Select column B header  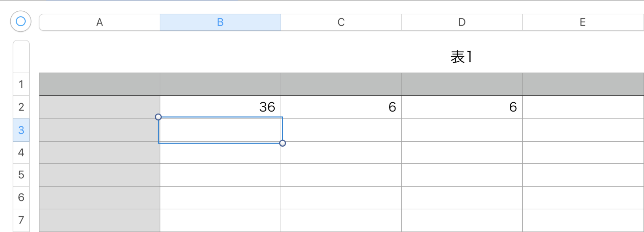point(220,22)
